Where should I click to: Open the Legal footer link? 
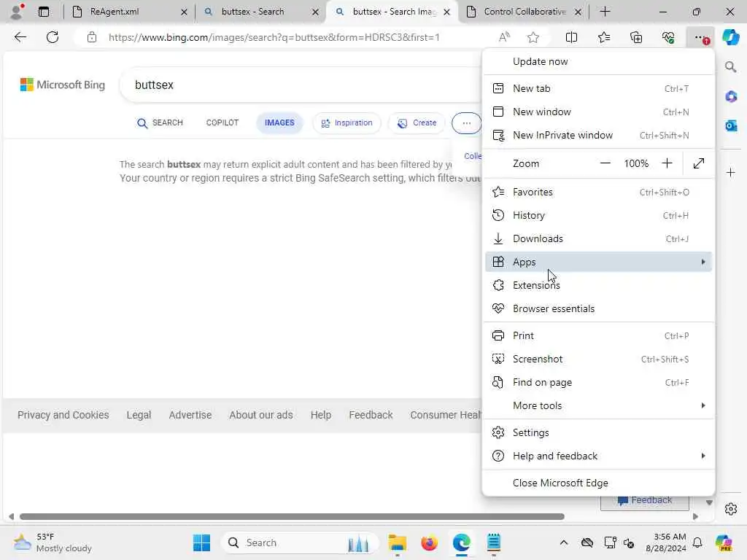pyautogui.click(x=139, y=415)
